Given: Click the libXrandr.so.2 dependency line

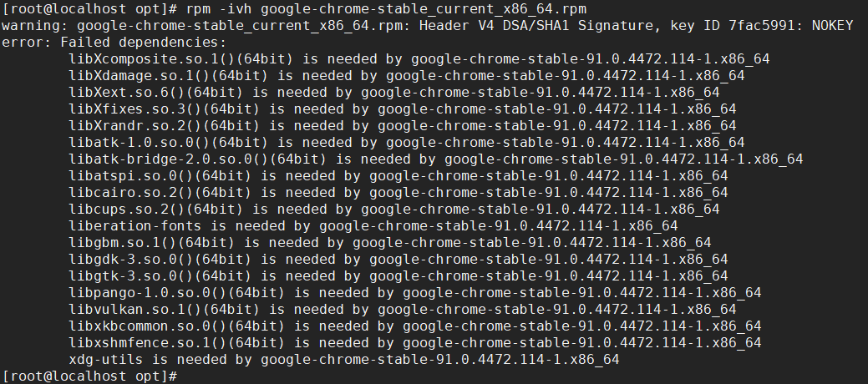Looking at the screenshot, I should (x=403, y=125).
